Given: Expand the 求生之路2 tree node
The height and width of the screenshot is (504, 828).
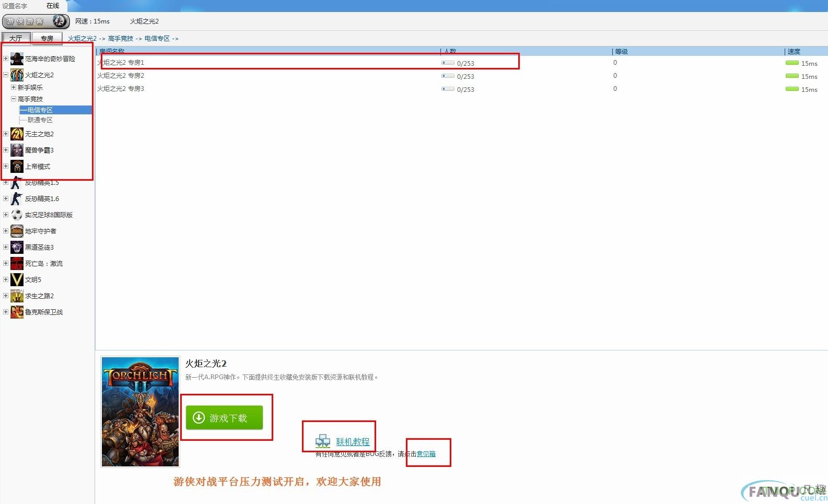Looking at the screenshot, I should 6,296.
